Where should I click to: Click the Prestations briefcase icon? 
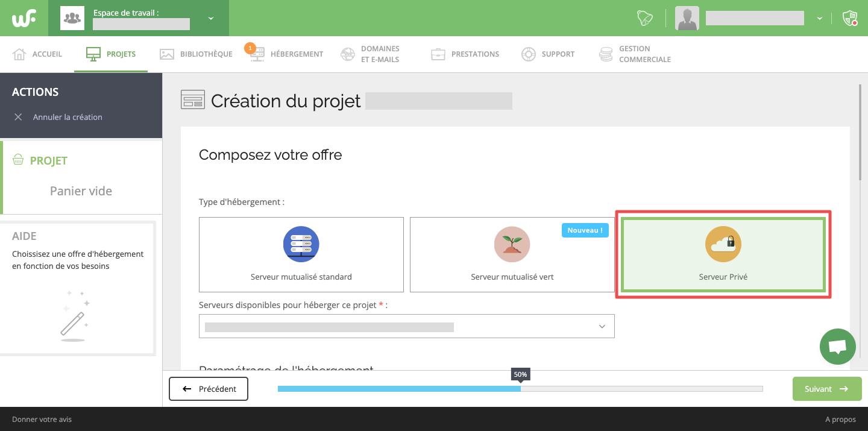[438, 54]
